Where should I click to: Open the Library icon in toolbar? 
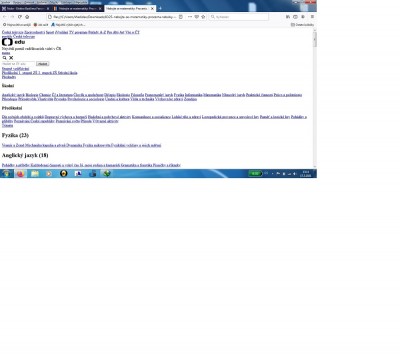(x=288, y=17)
